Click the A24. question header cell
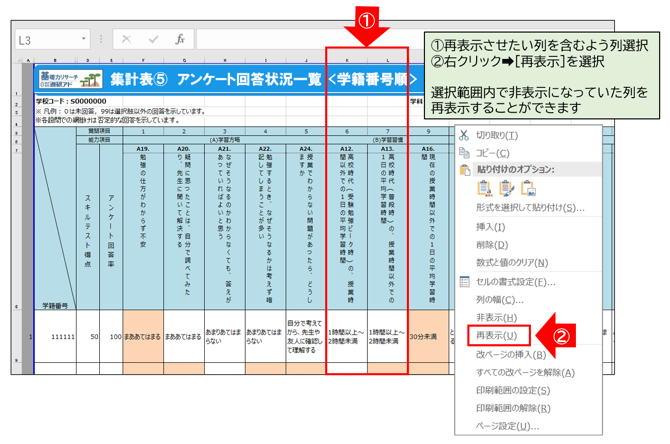Screen dimensions: 670x444 [306, 149]
